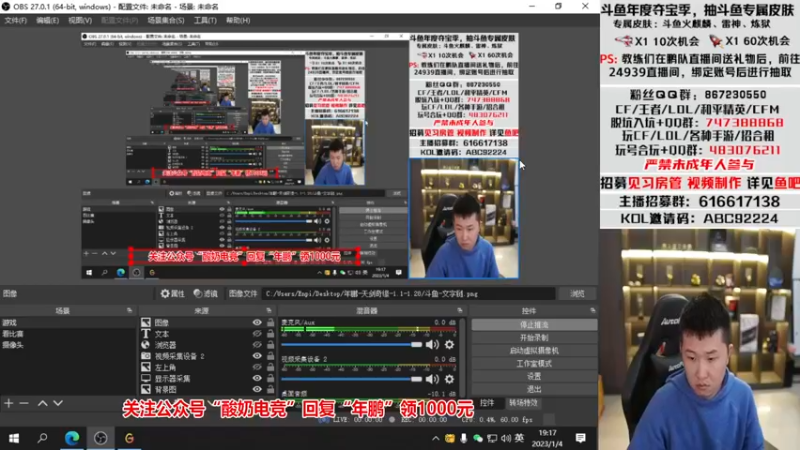The height and width of the screenshot is (450, 800).
Task: Open OBS 设置 settings button
Action: (534, 376)
